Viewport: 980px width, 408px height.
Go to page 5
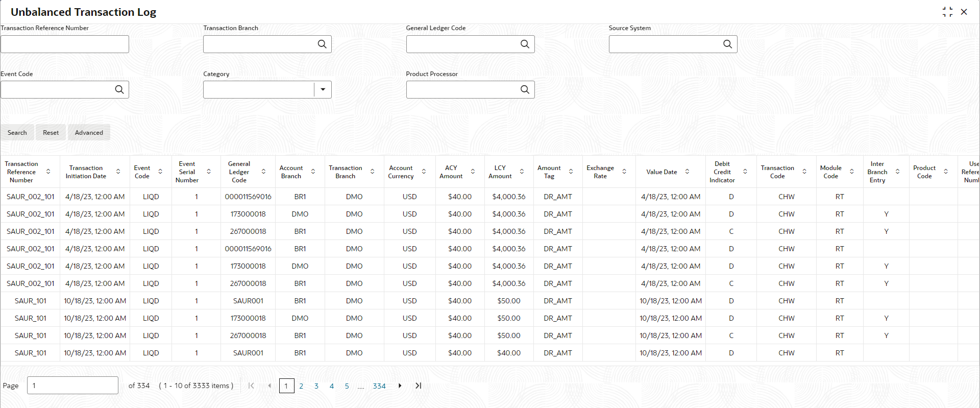click(x=347, y=386)
